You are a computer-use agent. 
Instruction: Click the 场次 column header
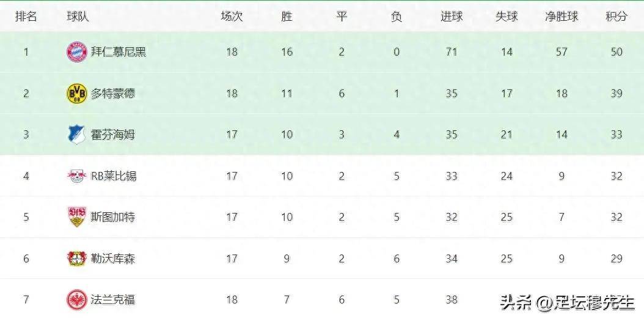(232, 17)
